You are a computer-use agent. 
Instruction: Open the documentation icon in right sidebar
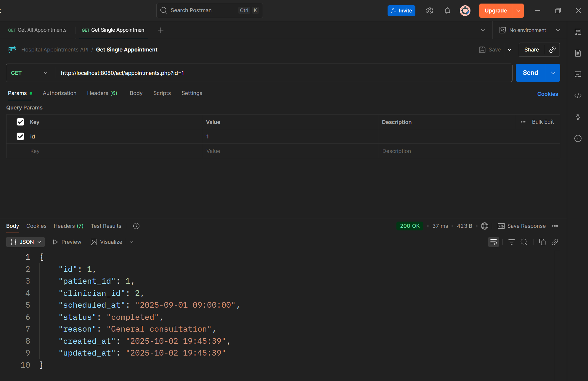[578, 53]
